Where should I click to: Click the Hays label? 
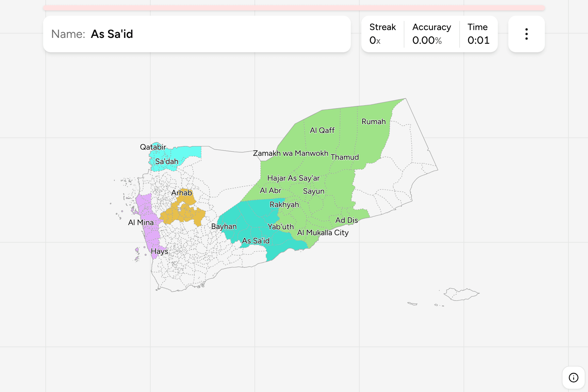(159, 252)
